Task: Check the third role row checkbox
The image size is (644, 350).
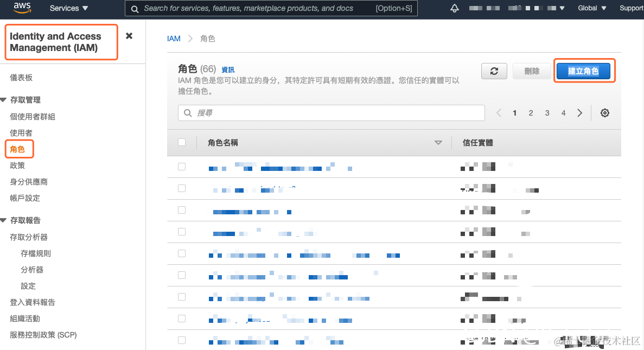Action: point(182,211)
